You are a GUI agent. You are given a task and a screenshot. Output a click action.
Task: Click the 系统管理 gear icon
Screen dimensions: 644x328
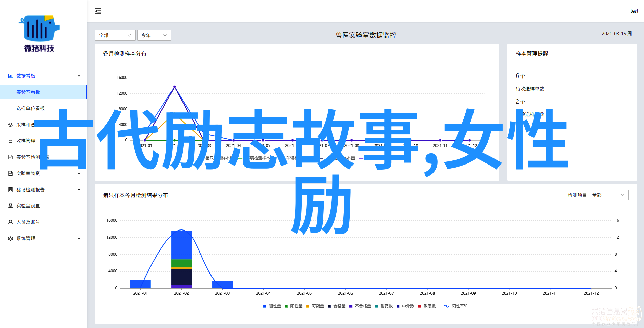(x=11, y=238)
